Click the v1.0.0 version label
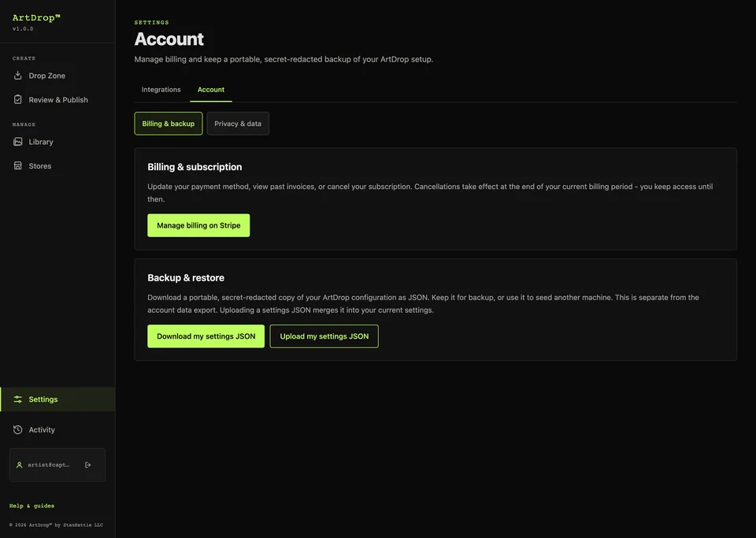This screenshot has height=538, width=756. tap(23, 29)
